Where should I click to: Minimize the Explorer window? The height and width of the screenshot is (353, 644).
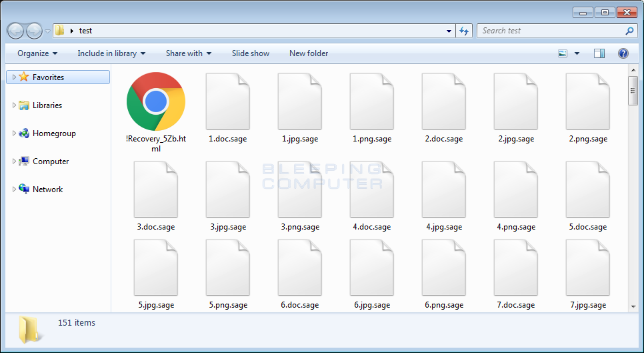tap(583, 12)
